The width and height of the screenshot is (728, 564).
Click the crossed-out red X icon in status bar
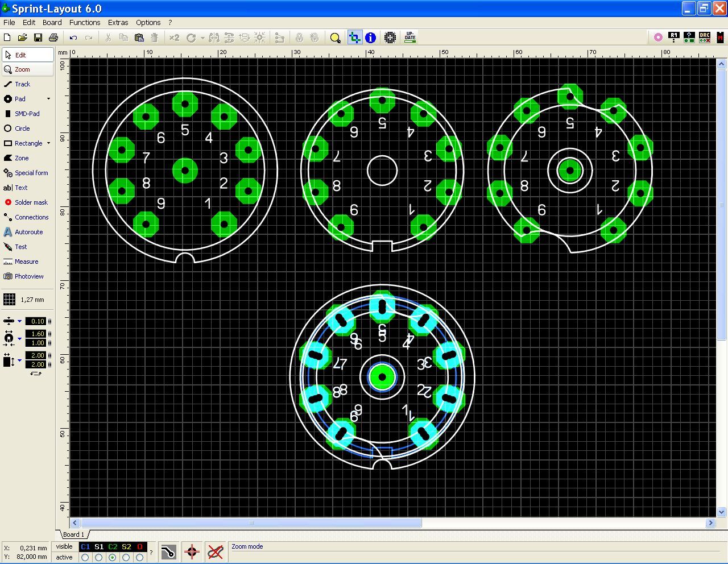point(215,551)
